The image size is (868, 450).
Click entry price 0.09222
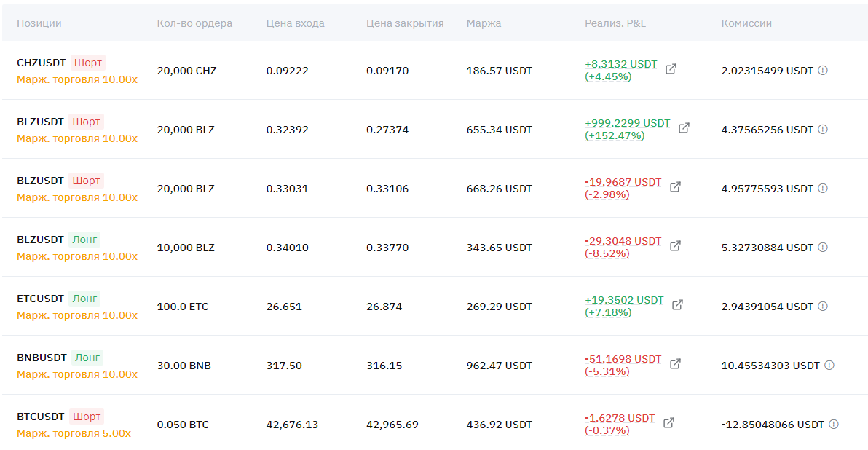point(287,71)
